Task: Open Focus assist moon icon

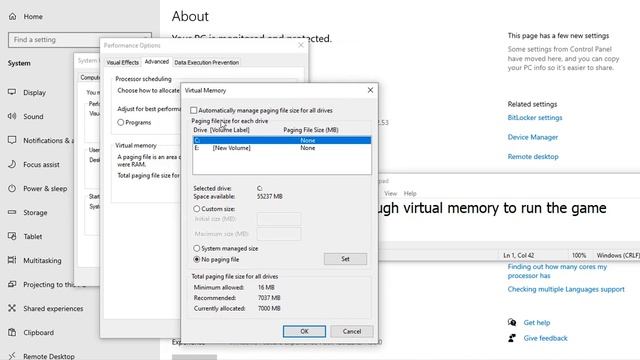Action: coord(12,164)
